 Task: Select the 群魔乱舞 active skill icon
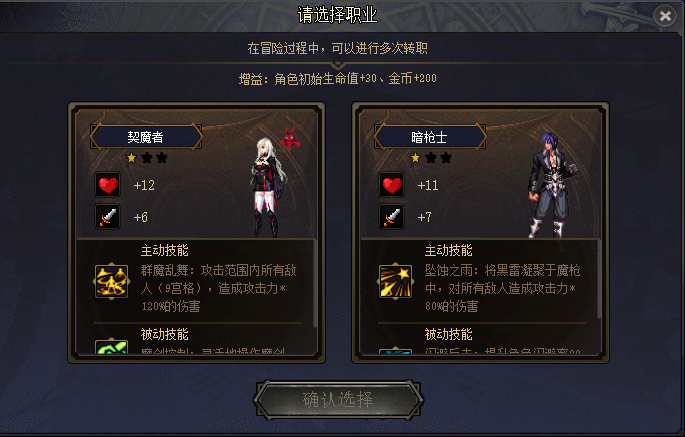[111, 282]
